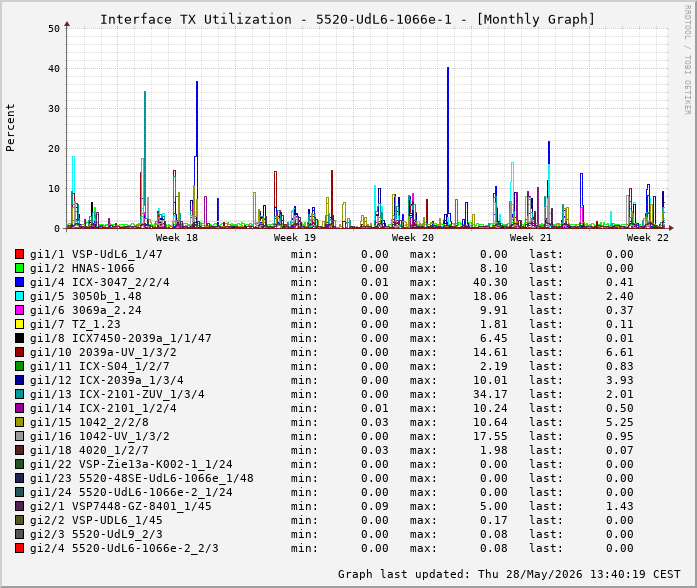Click the Graph last updated timestamp

(509, 574)
